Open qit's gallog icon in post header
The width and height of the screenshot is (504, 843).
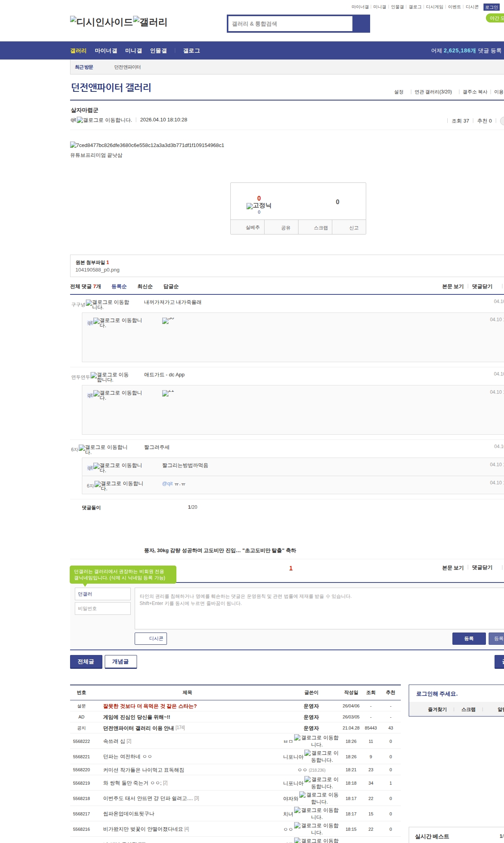point(104,120)
